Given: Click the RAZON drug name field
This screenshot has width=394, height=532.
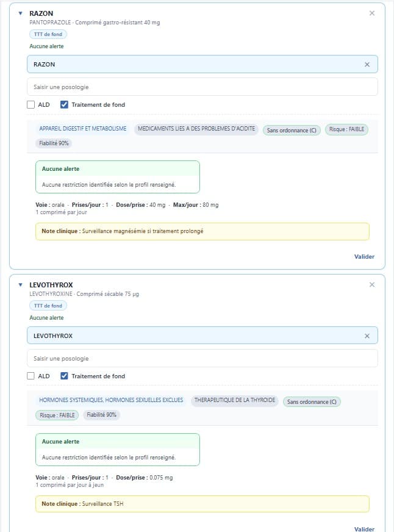Looking at the screenshot, I should coord(202,64).
